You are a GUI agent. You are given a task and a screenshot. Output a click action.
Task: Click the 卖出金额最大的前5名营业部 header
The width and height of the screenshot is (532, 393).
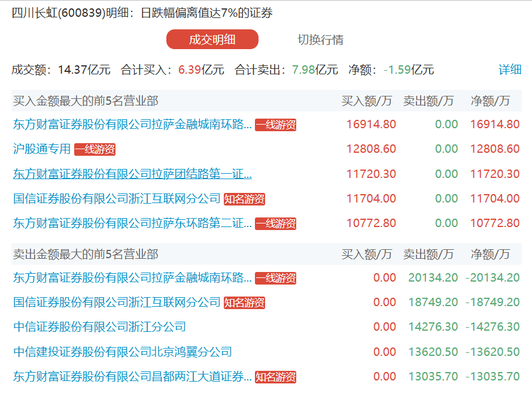click(x=86, y=254)
